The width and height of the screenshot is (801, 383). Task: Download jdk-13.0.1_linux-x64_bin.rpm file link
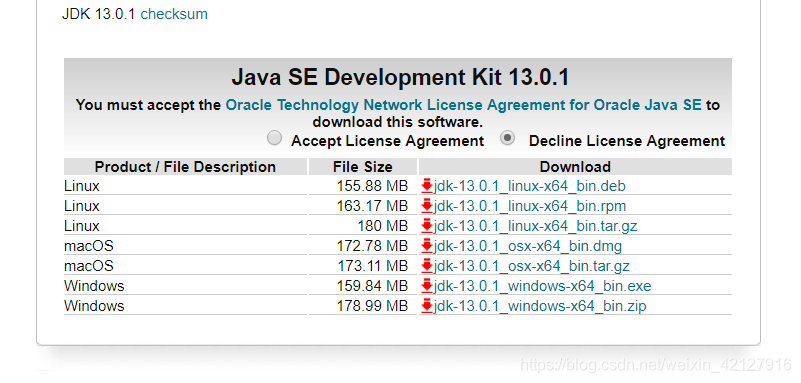click(x=530, y=206)
